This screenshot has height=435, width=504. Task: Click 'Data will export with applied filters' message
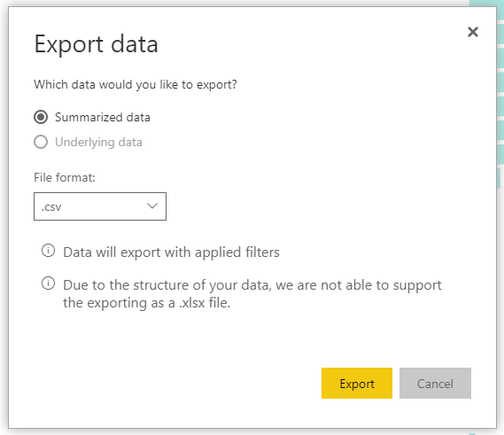(171, 252)
